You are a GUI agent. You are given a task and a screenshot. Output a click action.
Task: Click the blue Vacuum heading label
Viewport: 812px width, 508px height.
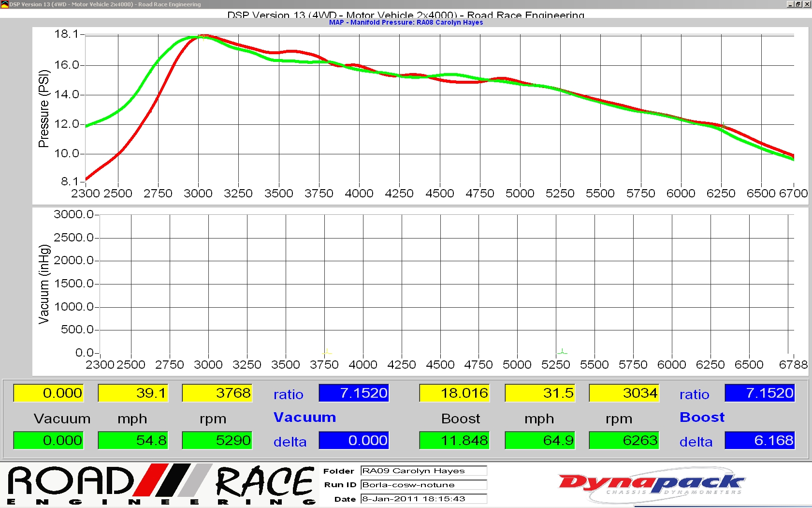304,417
